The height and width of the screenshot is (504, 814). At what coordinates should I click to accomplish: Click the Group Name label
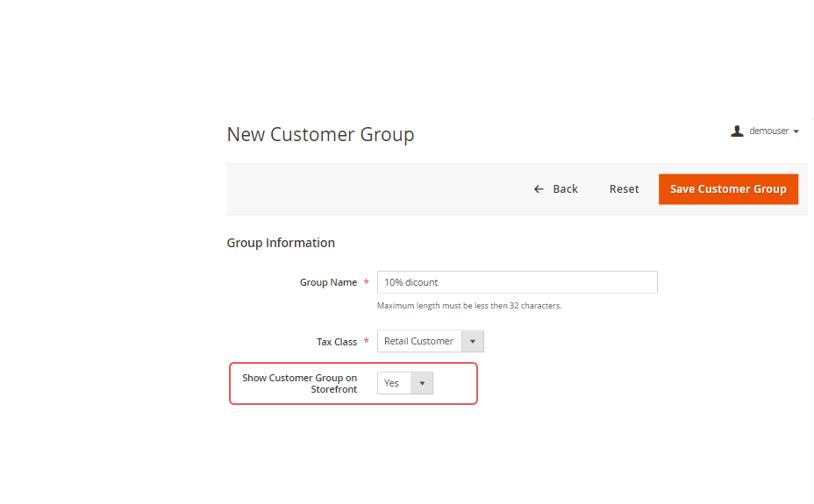[328, 282]
